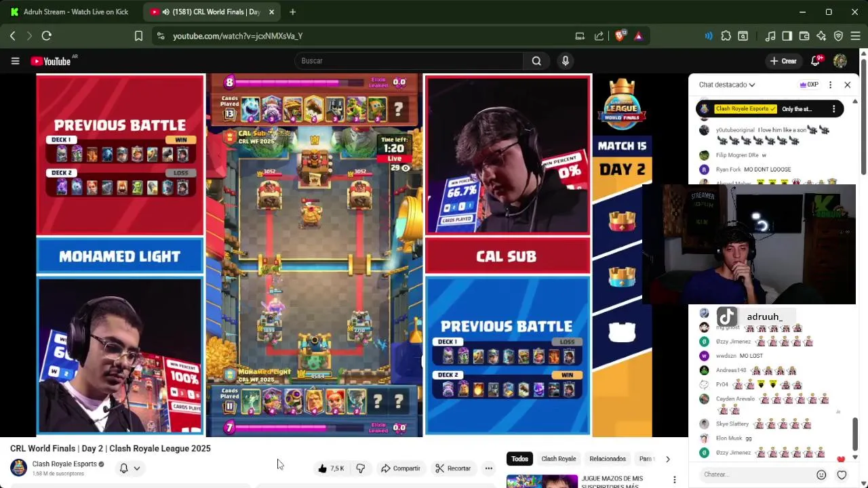Open the share page icon in address bar
Screen dimensions: 868x488
pyautogui.click(x=599, y=36)
